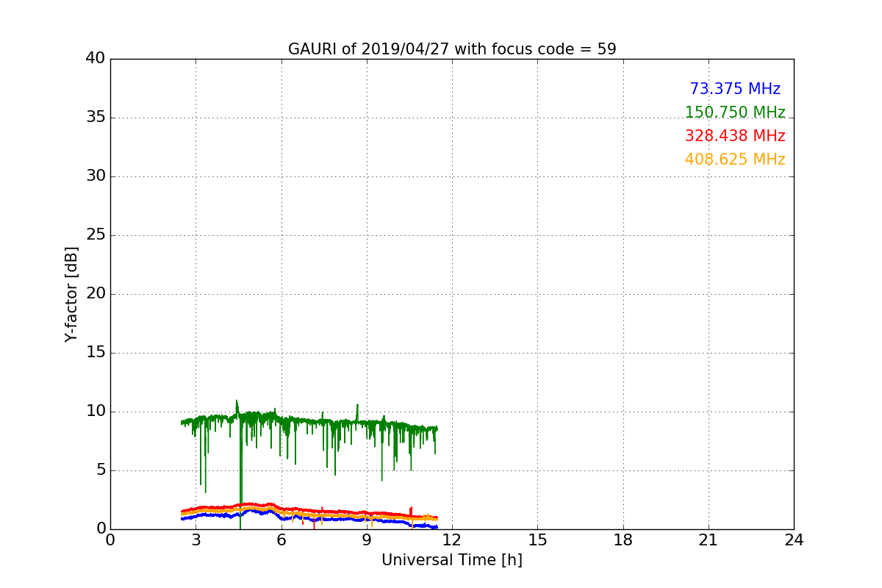Screen dimensions: 882x588
Task: Click the x-axis tick label 6
Action: pyautogui.click(x=282, y=540)
